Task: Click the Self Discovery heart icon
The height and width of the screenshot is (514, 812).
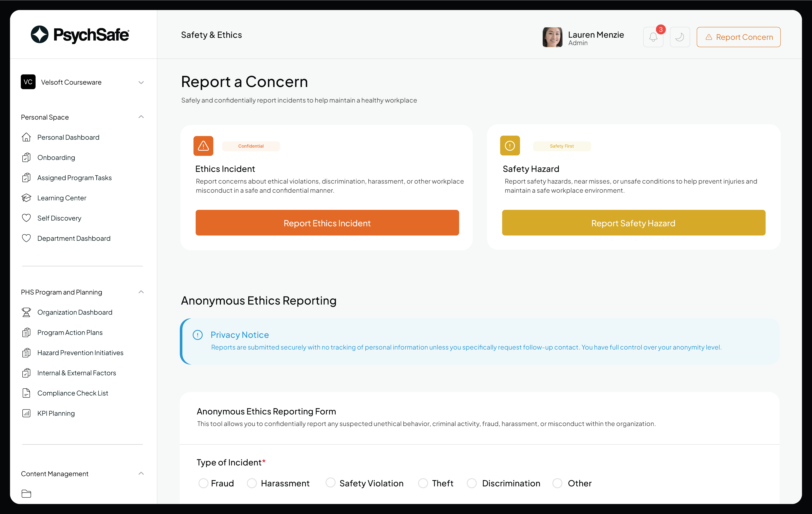Action: (x=27, y=218)
